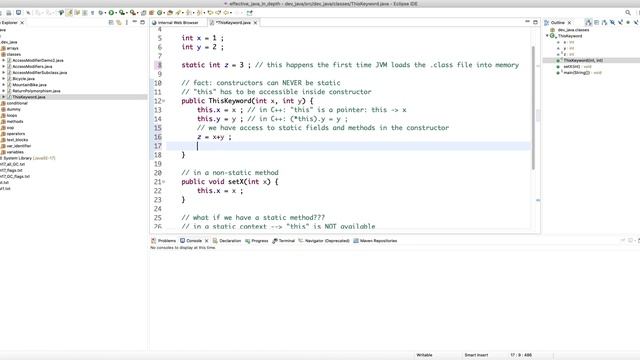Open the search magnifier at top right

tap(628, 13)
